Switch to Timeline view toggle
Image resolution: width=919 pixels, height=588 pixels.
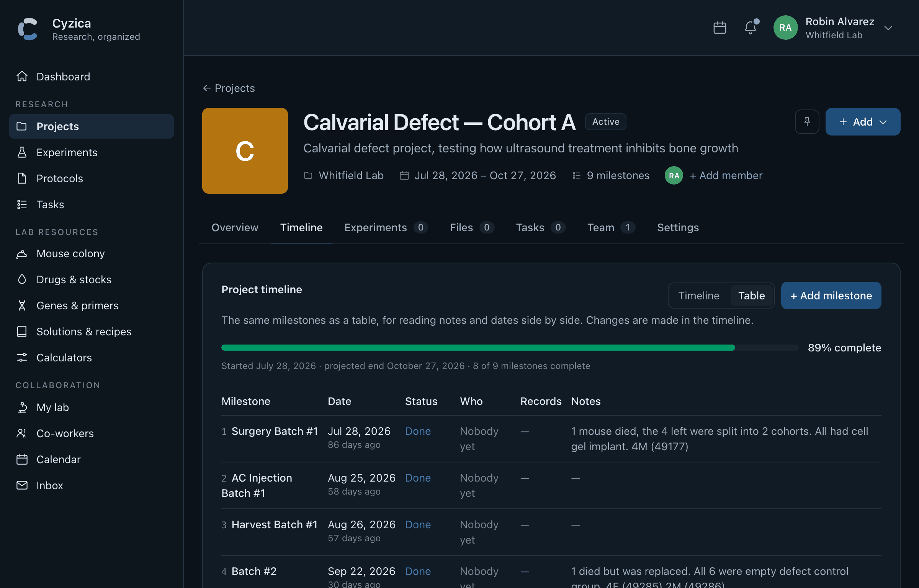pyautogui.click(x=699, y=296)
